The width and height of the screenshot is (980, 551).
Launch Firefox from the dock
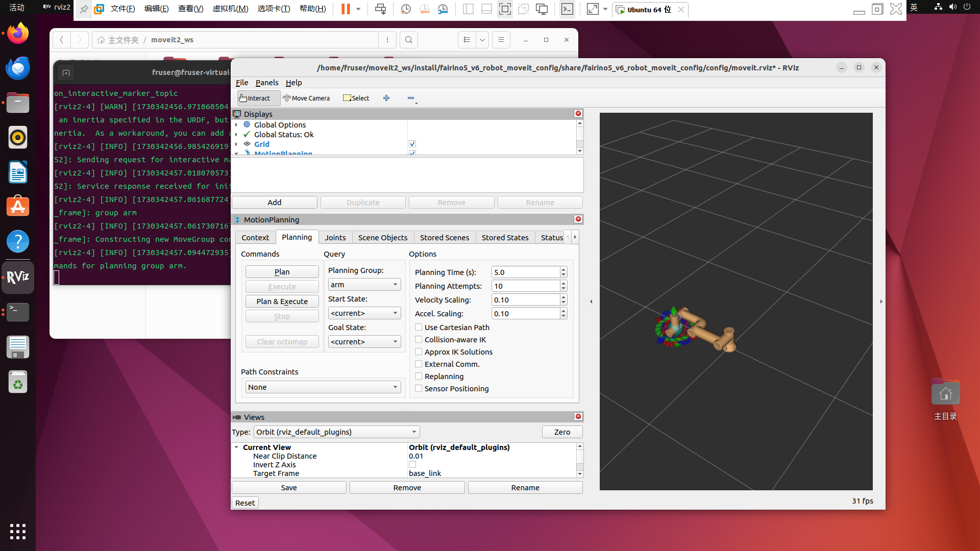point(18,34)
